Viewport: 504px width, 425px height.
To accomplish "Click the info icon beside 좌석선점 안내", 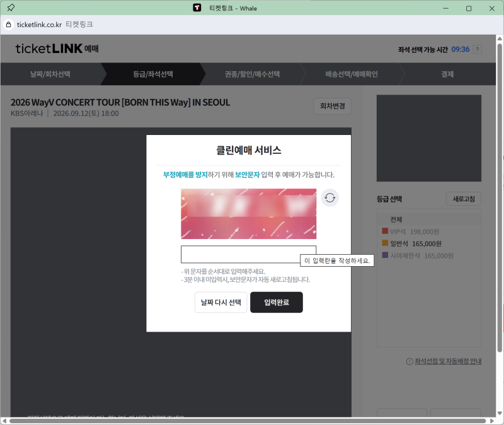I will pos(409,361).
